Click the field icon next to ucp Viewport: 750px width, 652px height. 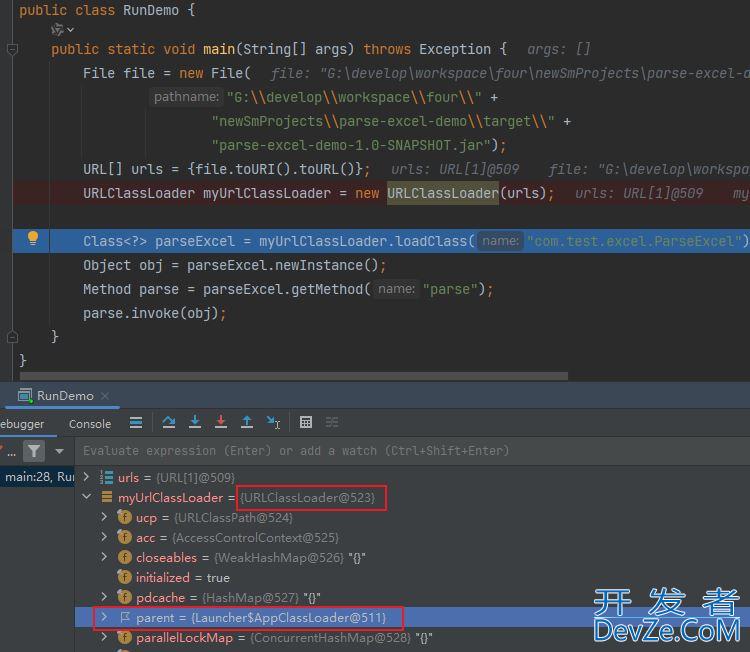[124, 517]
